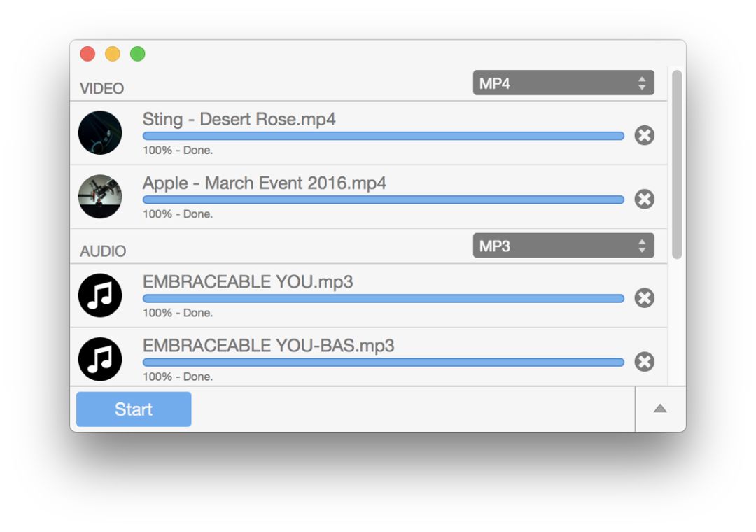Click the Sting - Desert Rose.mp4 progress bar

383,136
